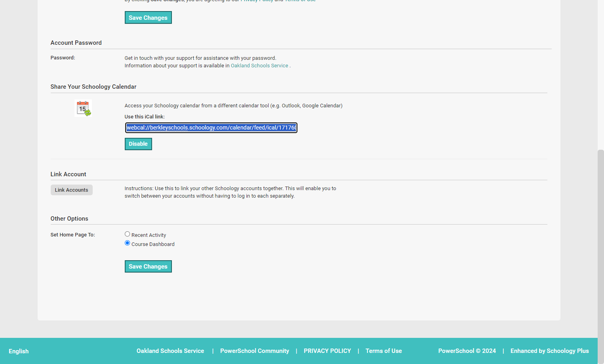This screenshot has height=364, width=604.
Task: Select Course Dashboard radio button
Action: click(x=127, y=243)
